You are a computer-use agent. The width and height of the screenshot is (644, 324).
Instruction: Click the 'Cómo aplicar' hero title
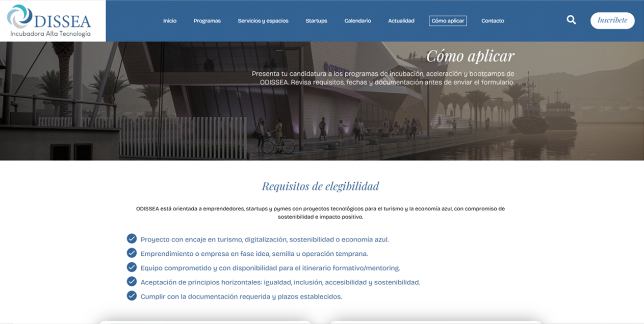click(x=470, y=56)
